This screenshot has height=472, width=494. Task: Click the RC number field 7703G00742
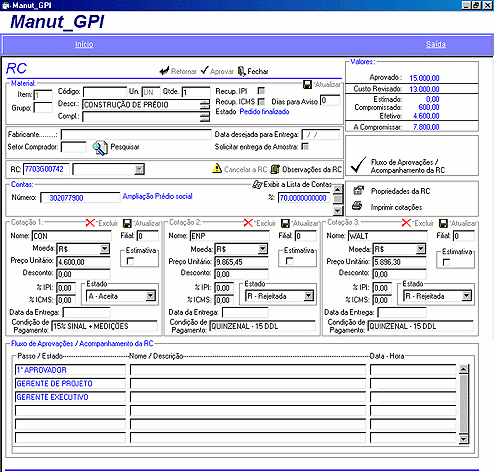46,169
